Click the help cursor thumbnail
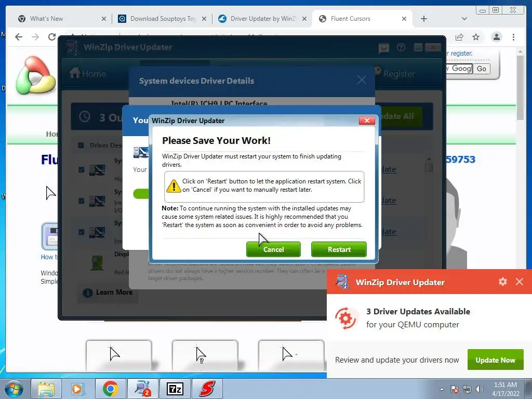This screenshot has width=532, height=399. [x=205, y=355]
